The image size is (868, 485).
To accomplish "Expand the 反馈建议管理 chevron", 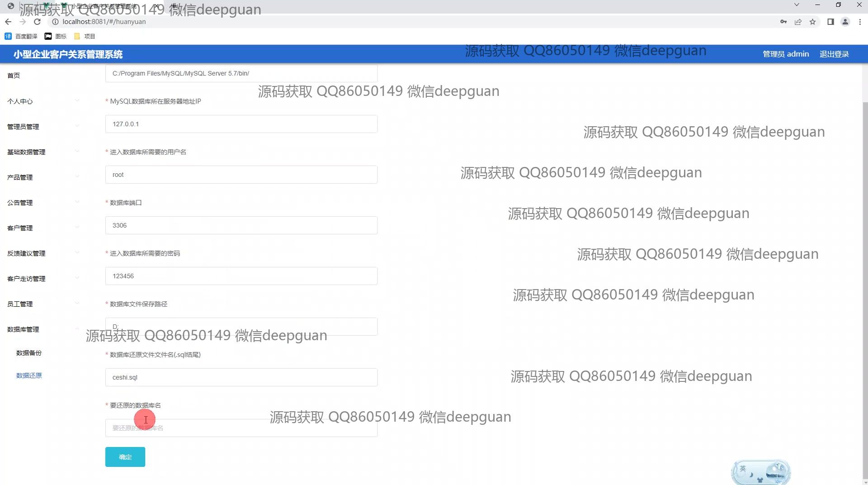I will [77, 252].
